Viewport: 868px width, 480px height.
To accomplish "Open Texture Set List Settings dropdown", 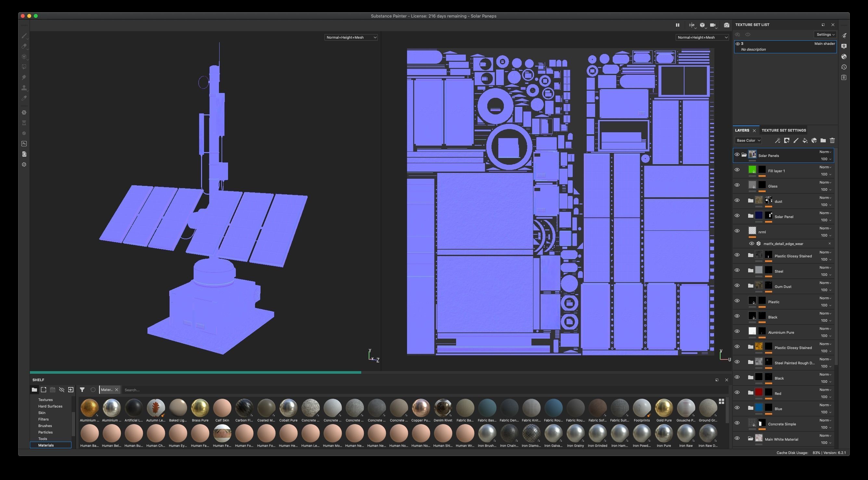I will click(x=825, y=34).
